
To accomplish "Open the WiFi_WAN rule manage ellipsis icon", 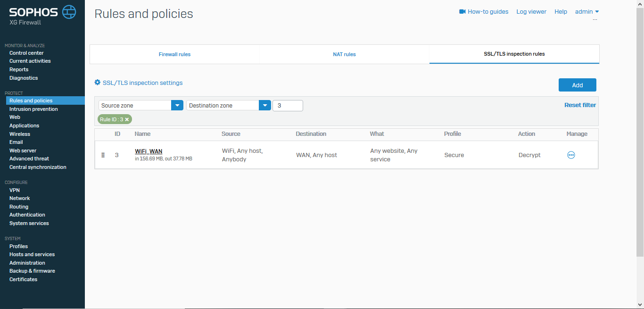I will point(571,155).
